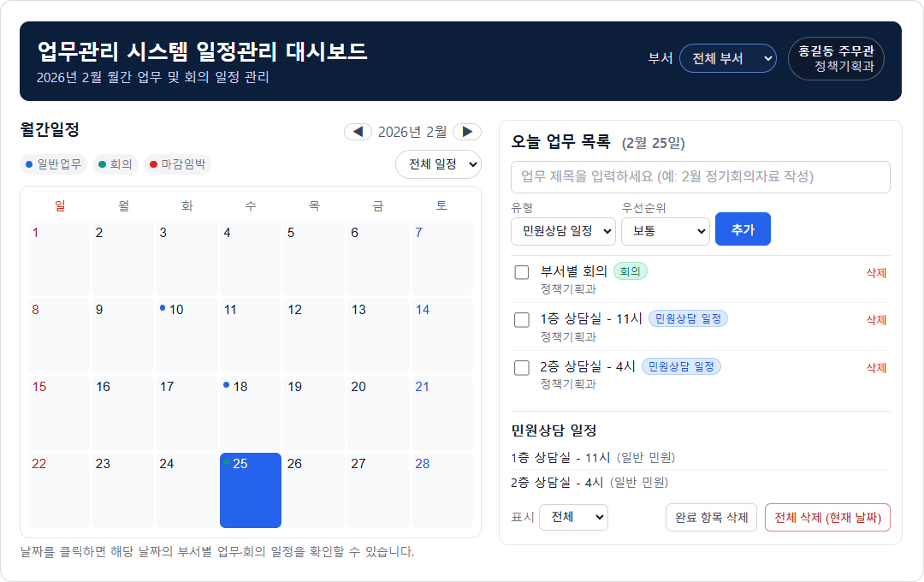The height and width of the screenshot is (582, 924).
Task: Click the 마감임박 legend chip
Action: [x=177, y=164]
